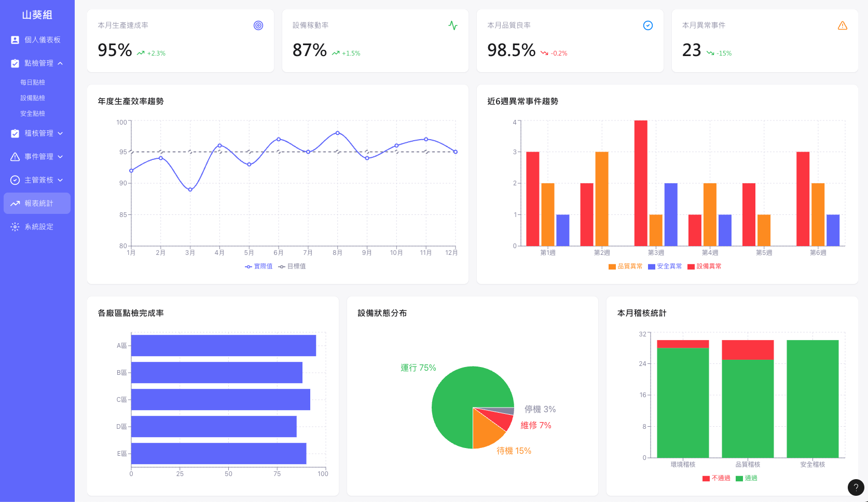Click the 環境稽核 axis label
868x502 pixels.
[x=683, y=465]
